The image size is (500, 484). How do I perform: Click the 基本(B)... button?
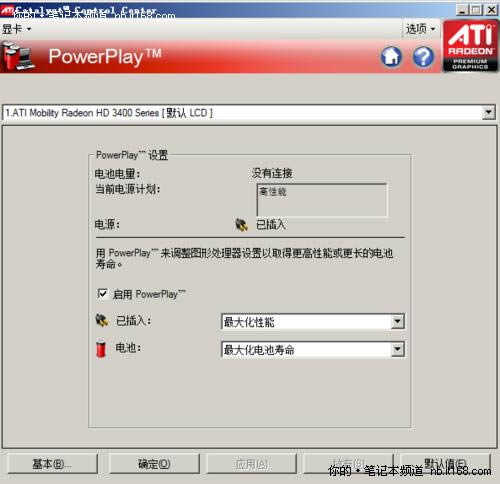(x=52, y=464)
